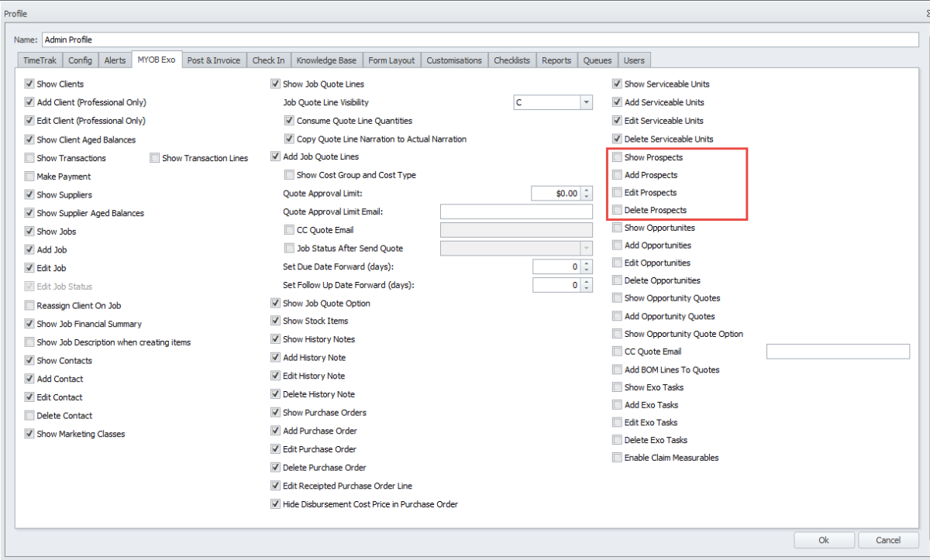Open the Post & Invoice tab

coord(214,60)
